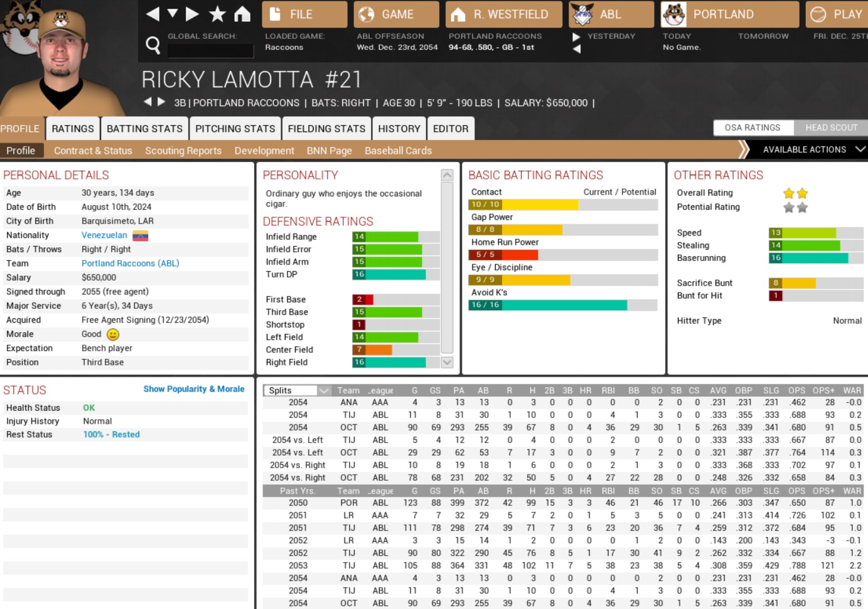
Task: Click Show Popularity & Morale link
Action: pyautogui.click(x=193, y=389)
